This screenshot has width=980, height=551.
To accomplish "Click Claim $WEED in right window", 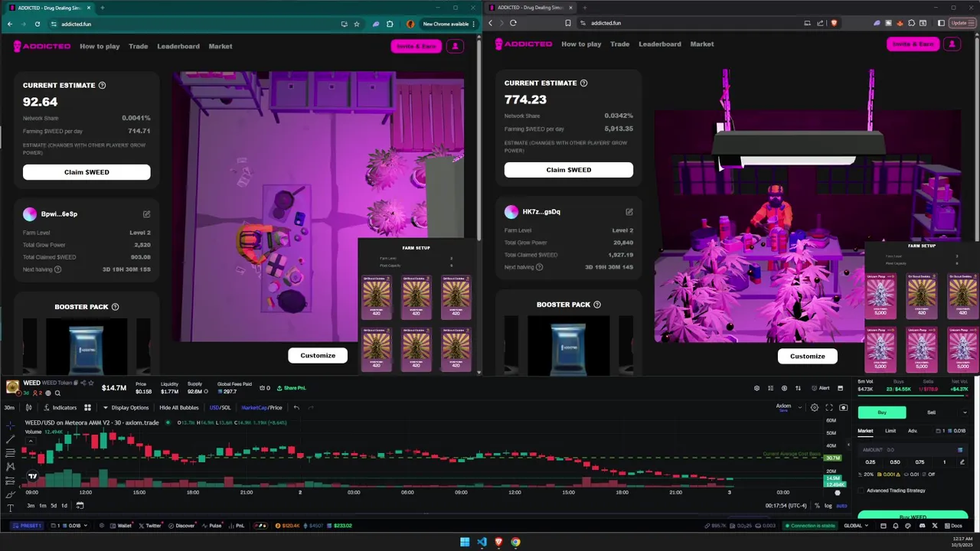I will click(568, 170).
